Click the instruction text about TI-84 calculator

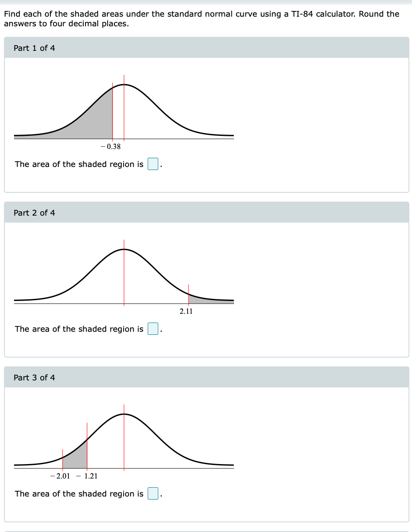point(202,19)
